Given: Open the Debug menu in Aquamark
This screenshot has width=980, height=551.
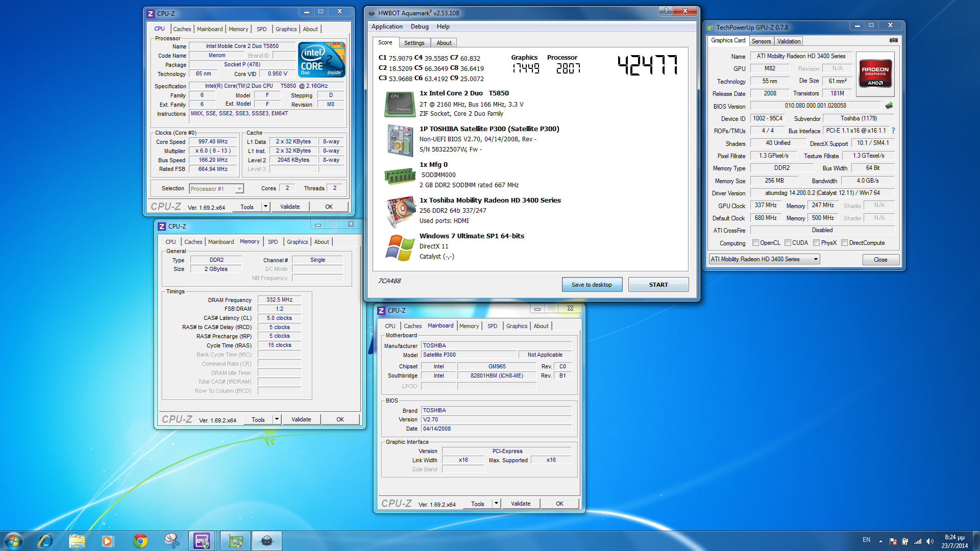Looking at the screenshot, I should pos(420,27).
